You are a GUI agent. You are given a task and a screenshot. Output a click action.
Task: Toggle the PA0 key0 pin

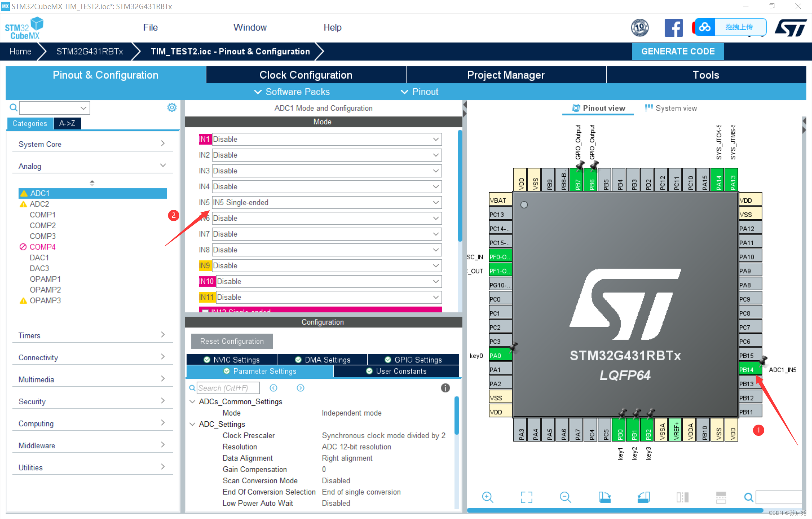[x=500, y=355]
